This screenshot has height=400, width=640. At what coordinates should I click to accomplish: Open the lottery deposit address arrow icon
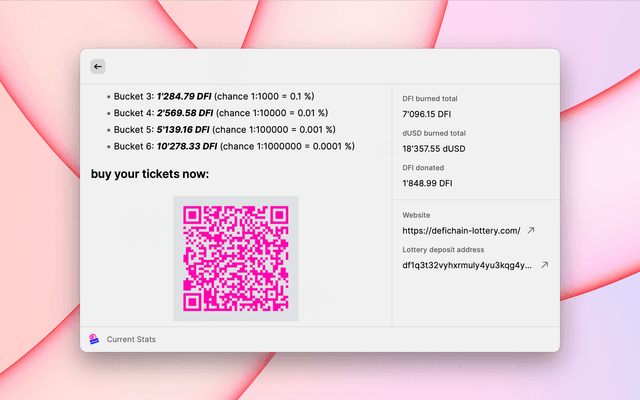[544, 265]
